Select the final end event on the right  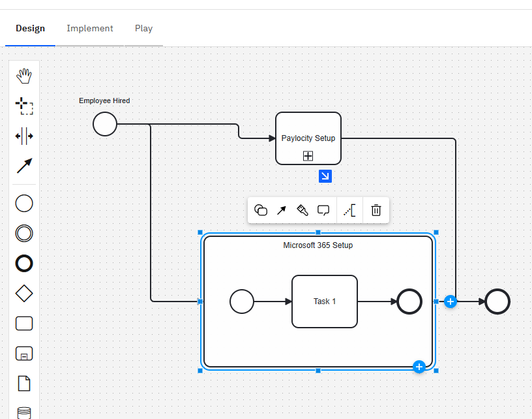(497, 302)
